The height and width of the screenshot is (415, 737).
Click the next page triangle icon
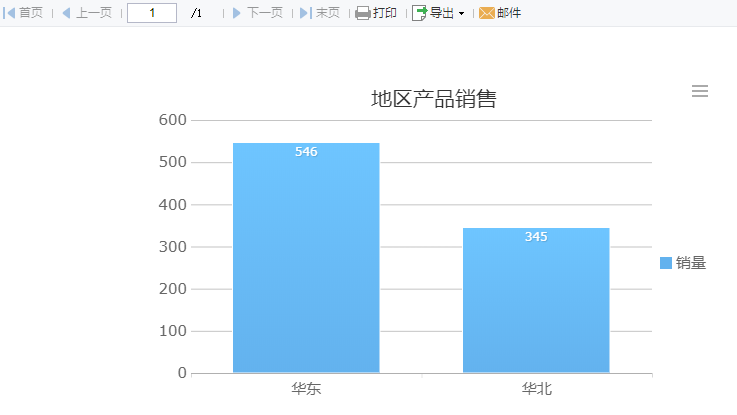(236, 13)
